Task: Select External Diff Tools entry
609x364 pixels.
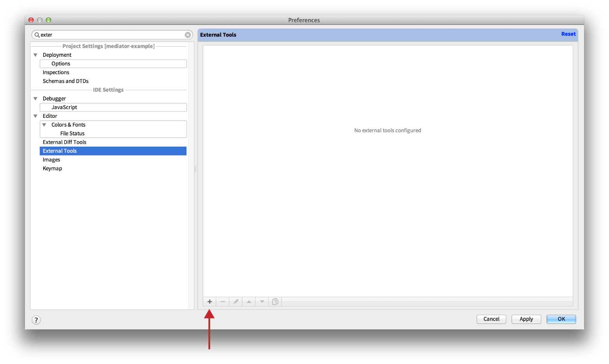Action: coord(65,142)
